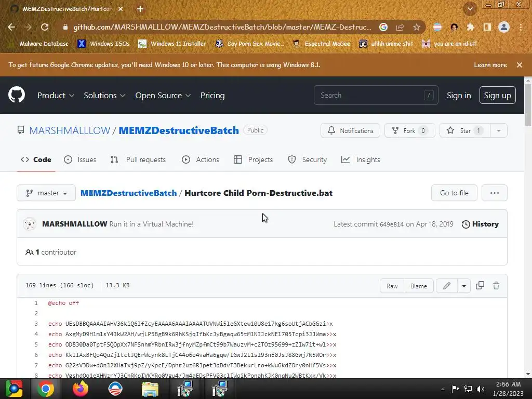Launch Firefox from the taskbar

pyautogui.click(x=81, y=389)
